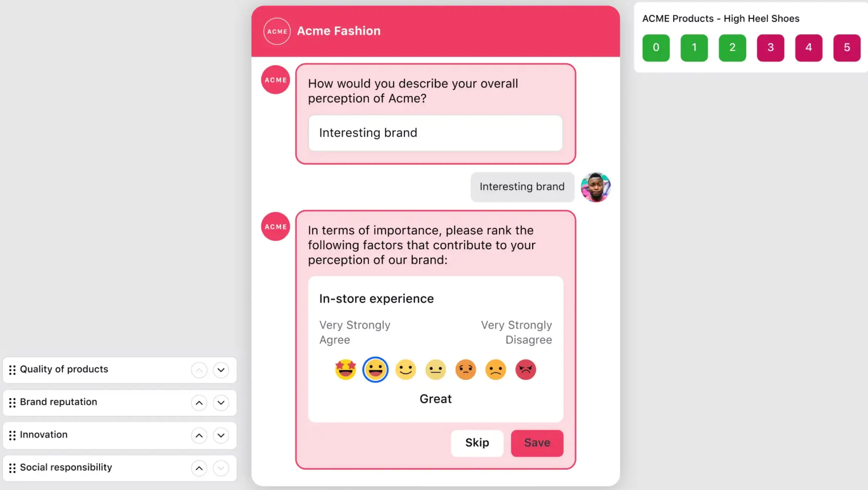868x490 pixels.
Task: Move Brand reputation up
Action: [199, 403]
